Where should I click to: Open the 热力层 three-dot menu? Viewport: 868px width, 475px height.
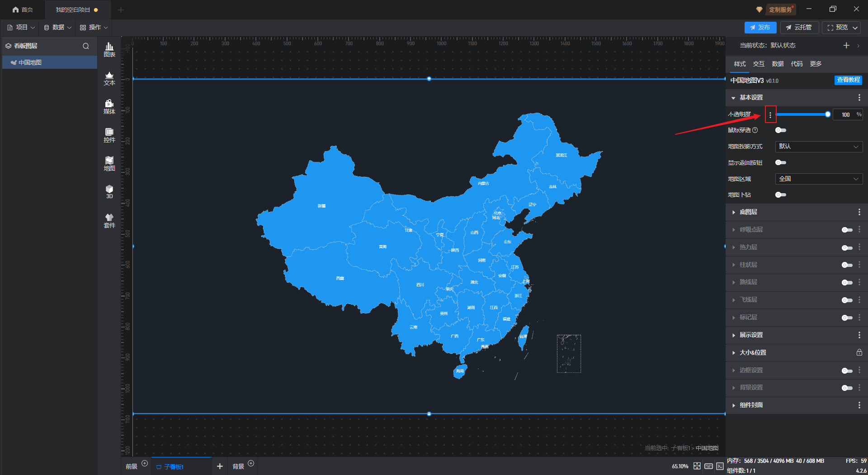[x=859, y=247]
